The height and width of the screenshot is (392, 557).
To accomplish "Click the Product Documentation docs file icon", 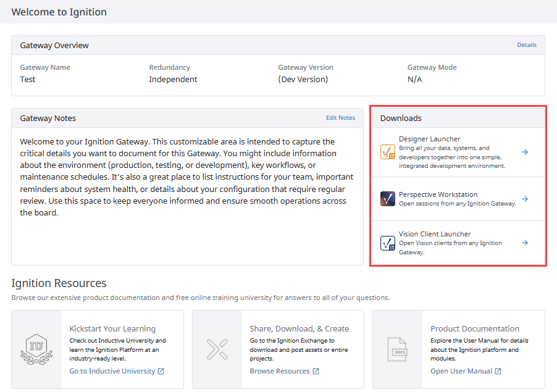I will coord(397,349).
